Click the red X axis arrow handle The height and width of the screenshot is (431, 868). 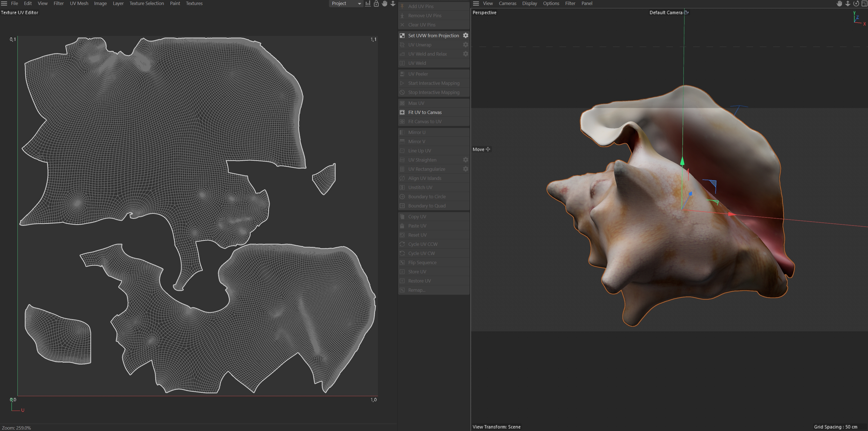[731, 214]
